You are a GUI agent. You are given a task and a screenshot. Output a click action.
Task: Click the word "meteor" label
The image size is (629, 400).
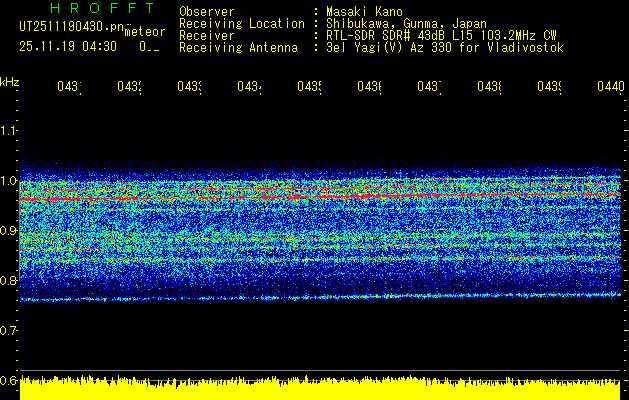145,32
